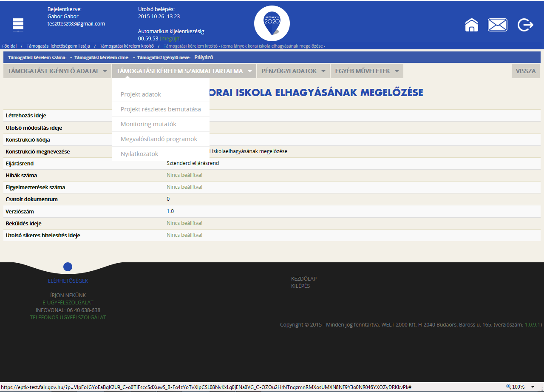
Task: Click the Konstrukció kódja row label
Action: coord(28,139)
